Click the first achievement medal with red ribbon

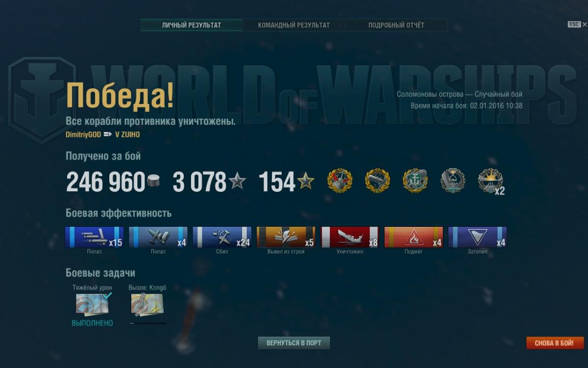(x=340, y=181)
